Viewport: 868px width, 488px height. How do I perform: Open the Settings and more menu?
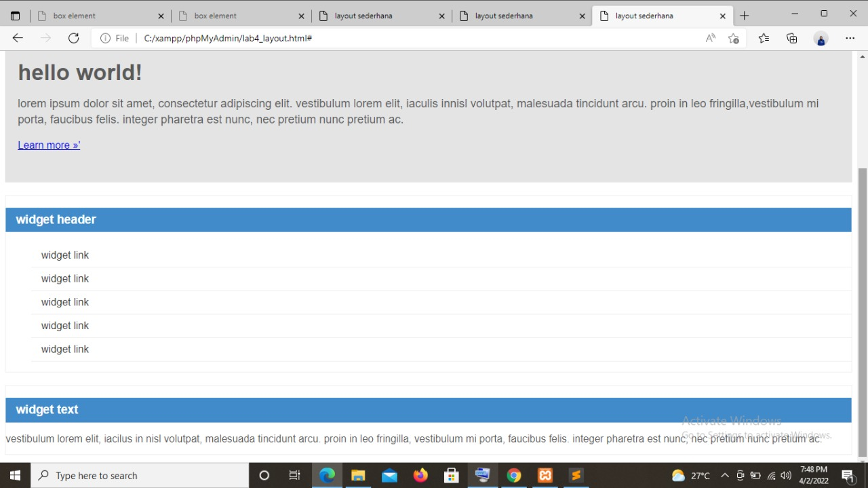point(850,38)
